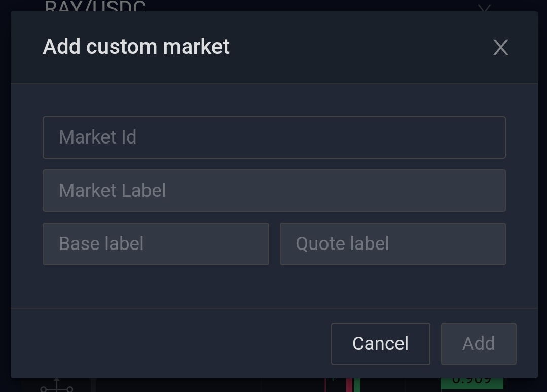Viewport: 547px width, 392px height.
Task: Confirm the custom market with Add
Action: [478, 344]
